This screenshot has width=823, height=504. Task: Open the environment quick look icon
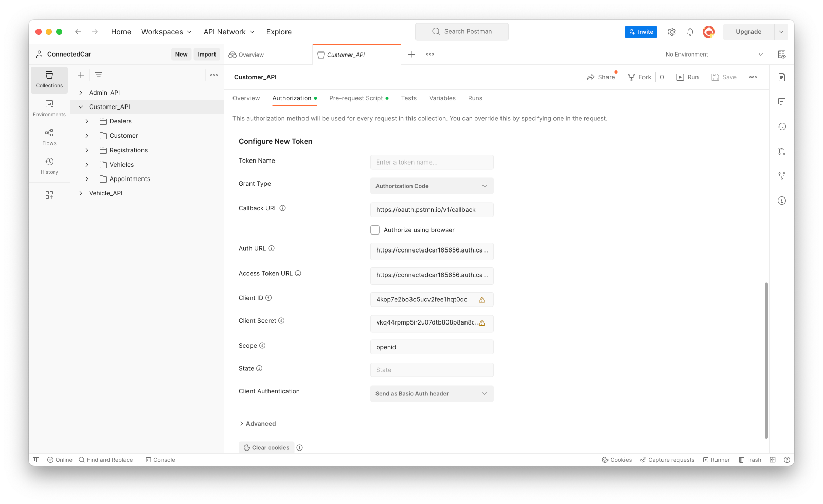782,55
